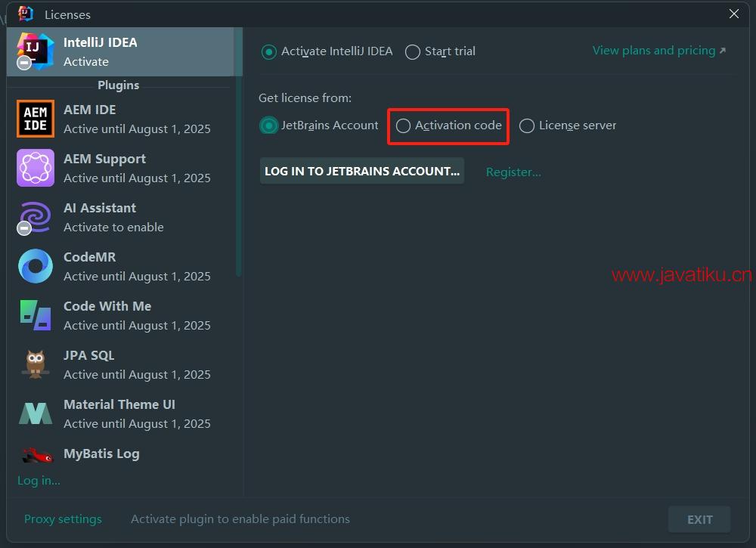Screen dimensions: 756x548
Task: Select JetBrains Account license source
Action: click(319, 125)
